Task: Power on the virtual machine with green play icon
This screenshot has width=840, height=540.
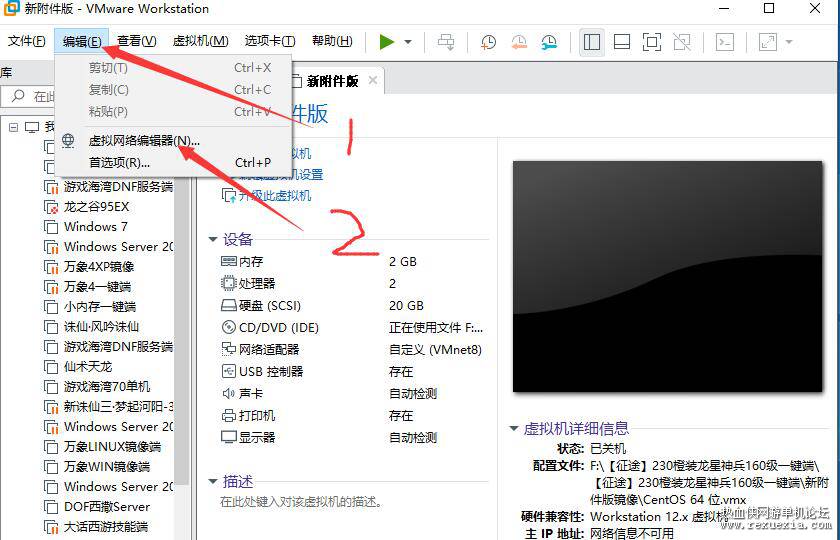Action: pos(387,42)
